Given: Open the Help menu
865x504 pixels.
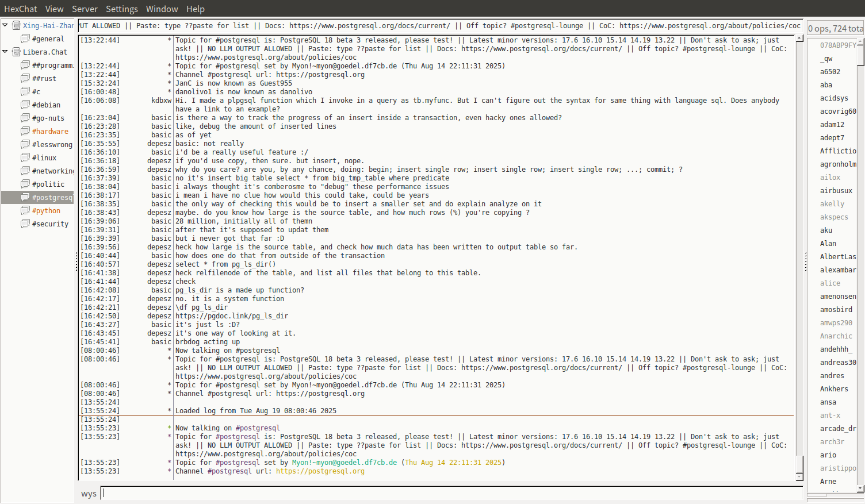Looking at the screenshot, I should (196, 9).
